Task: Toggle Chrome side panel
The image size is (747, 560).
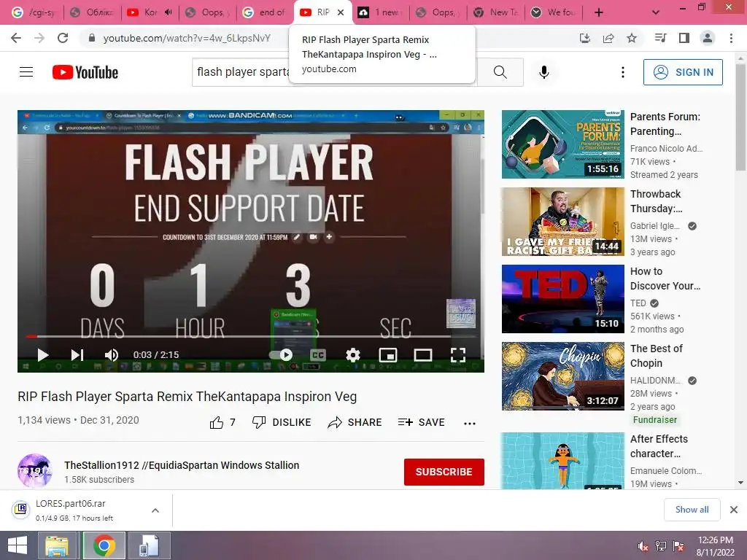Action: pos(684,38)
